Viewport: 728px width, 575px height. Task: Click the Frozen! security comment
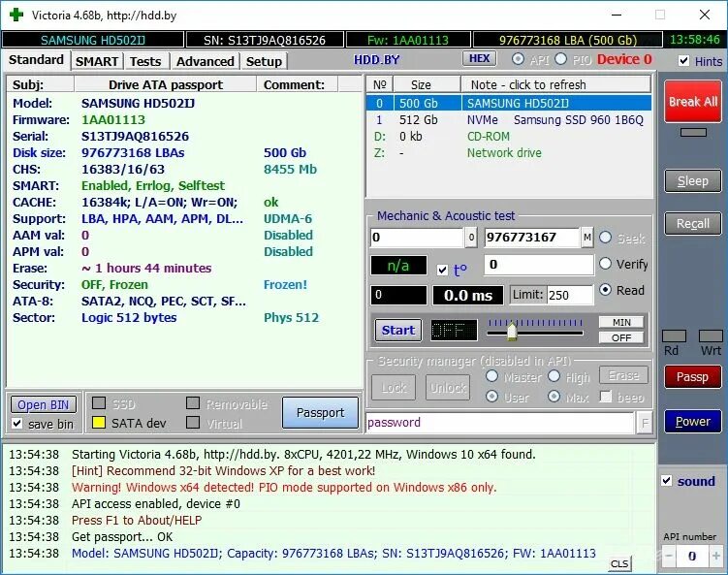click(x=286, y=284)
